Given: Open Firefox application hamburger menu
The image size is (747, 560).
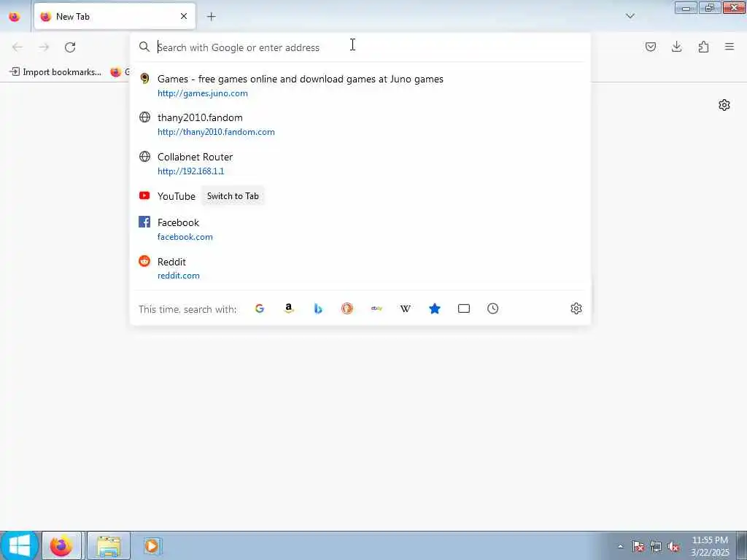Looking at the screenshot, I should tap(729, 47).
